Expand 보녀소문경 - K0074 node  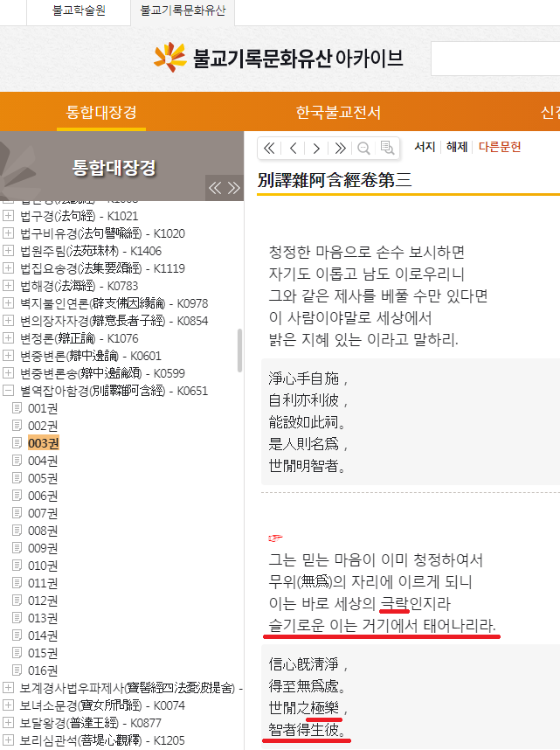point(8,705)
